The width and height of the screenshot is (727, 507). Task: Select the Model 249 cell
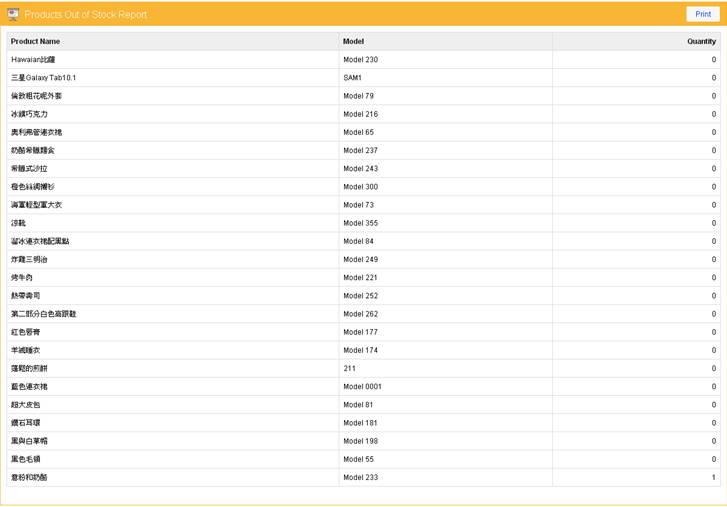click(360, 259)
